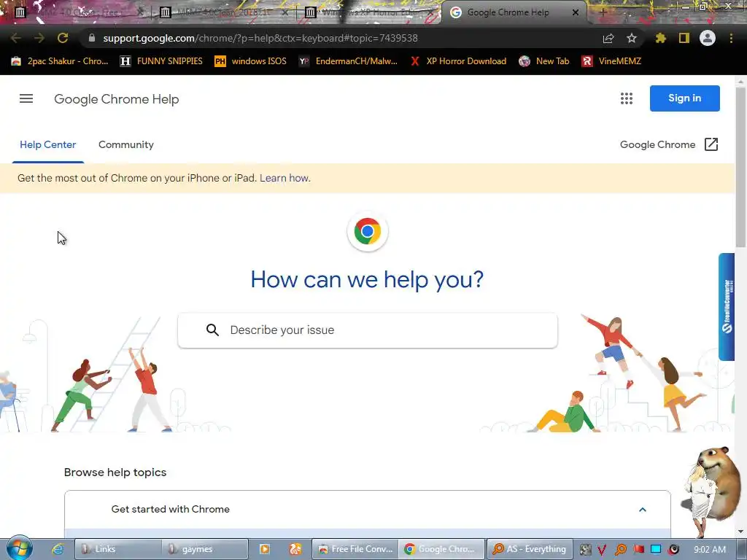
Task: Open the XP Horror Download bookmark
Action: point(458,61)
